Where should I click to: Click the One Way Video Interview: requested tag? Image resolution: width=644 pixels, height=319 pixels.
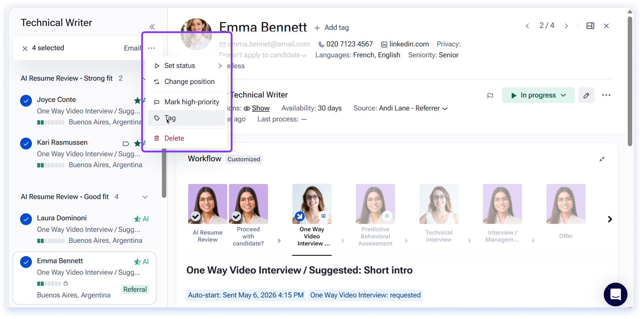[x=365, y=295]
